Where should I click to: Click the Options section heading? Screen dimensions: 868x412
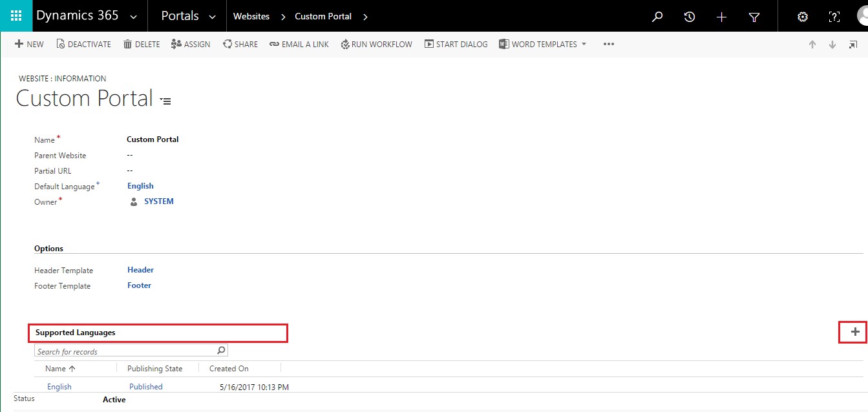[x=49, y=249]
